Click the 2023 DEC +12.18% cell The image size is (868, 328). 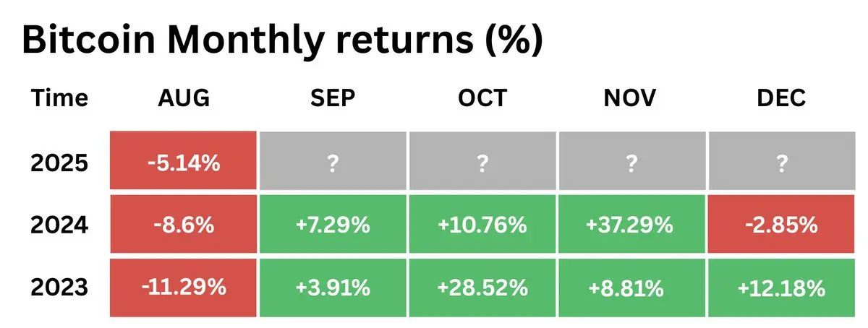pos(782,288)
